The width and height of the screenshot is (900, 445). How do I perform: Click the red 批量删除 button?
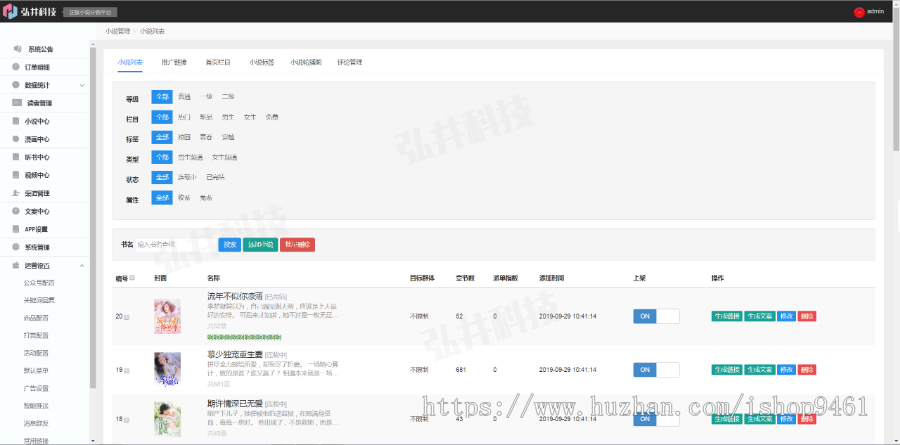pos(297,245)
